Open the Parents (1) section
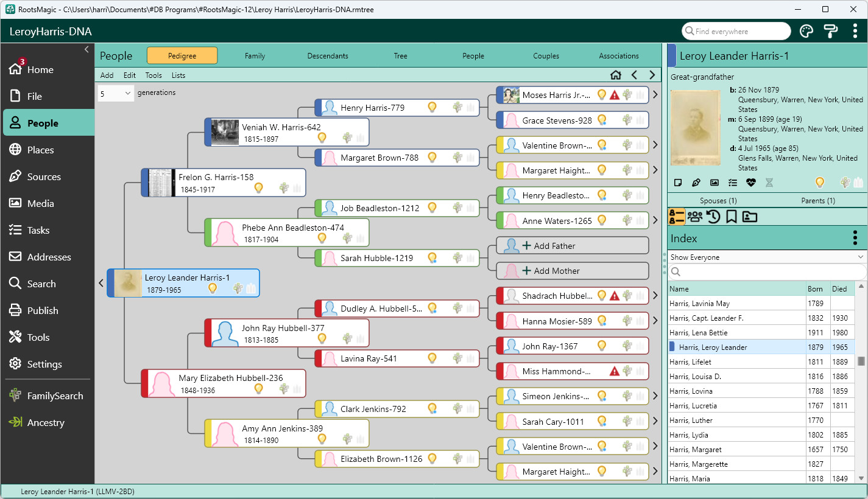 (x=818, y=200)
